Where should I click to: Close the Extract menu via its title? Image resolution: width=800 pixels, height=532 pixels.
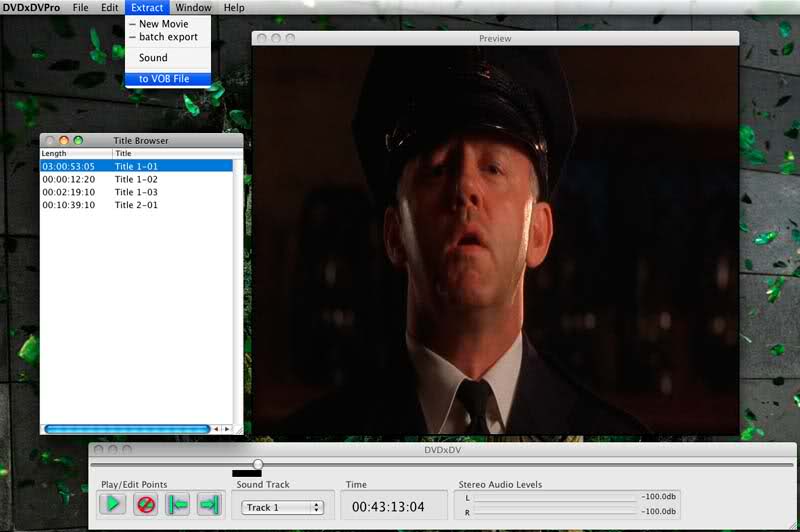click(147, 8)
